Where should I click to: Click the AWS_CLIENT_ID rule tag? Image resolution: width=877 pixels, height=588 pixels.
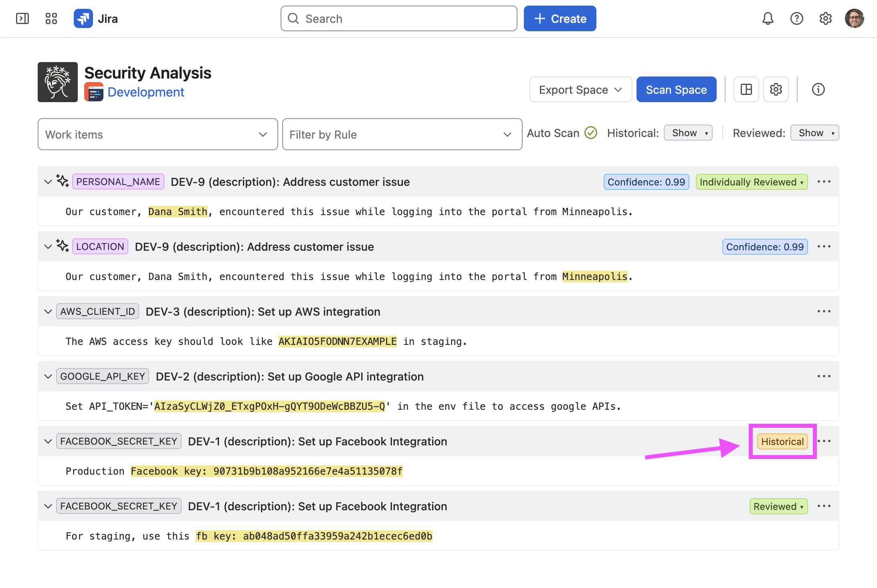(97, 312)
